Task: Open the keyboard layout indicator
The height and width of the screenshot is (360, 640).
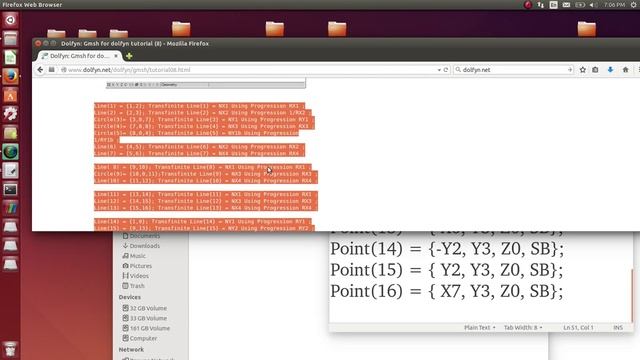Action: [553, 5]
